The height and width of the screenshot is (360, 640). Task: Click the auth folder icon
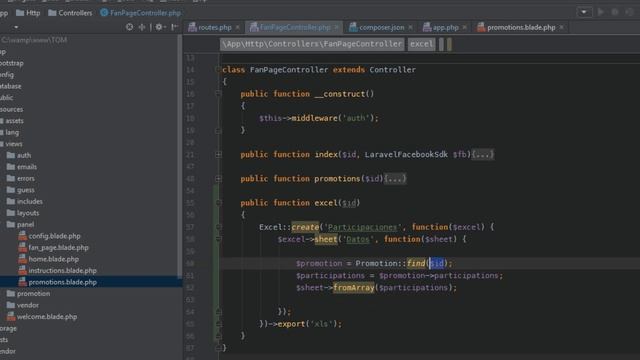coord(11,155)
